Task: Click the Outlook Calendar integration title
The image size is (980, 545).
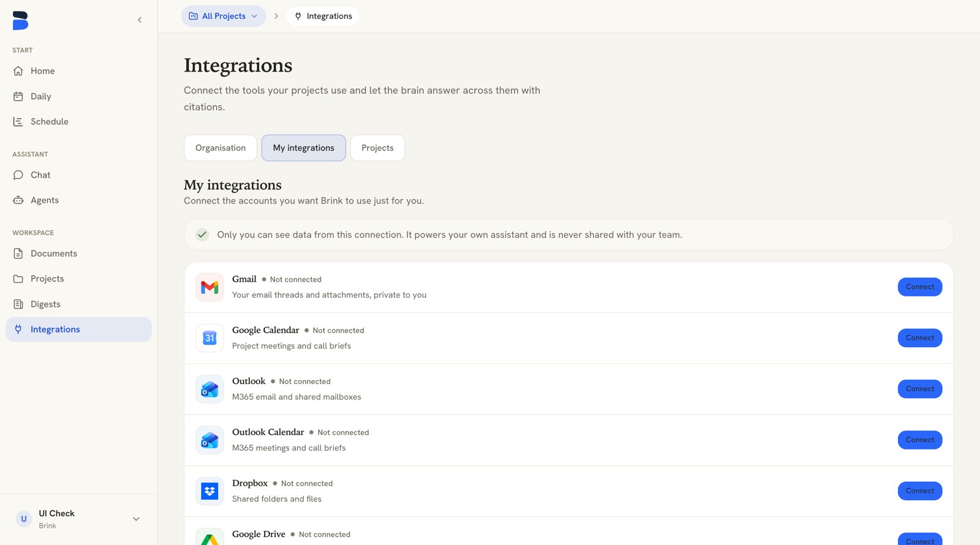Action: [268, 432]
